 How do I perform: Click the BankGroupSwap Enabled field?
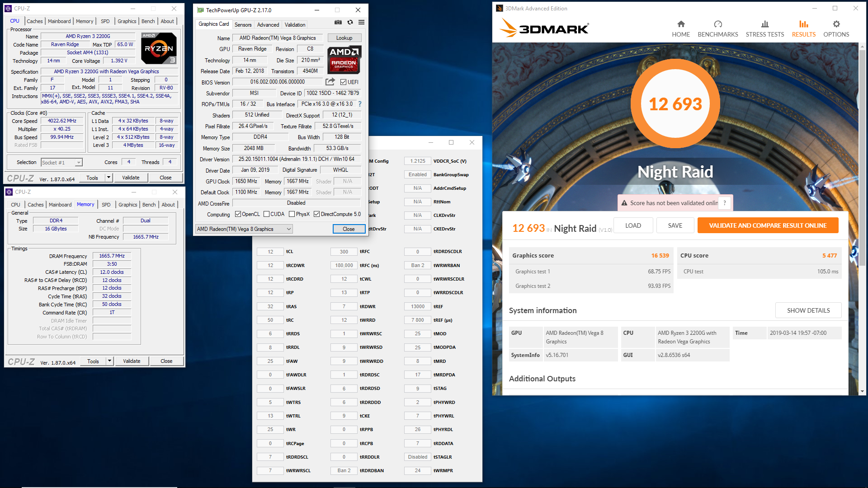pyautogui.click(x=417, y=174)
